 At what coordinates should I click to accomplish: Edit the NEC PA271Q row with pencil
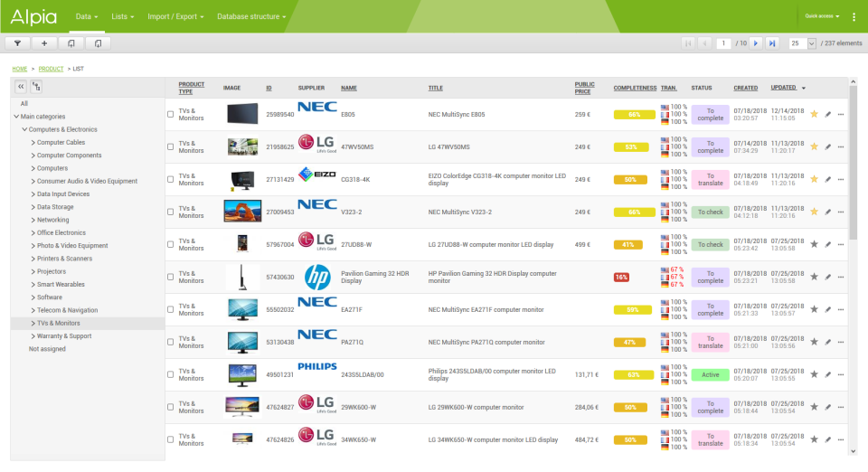click(828, 342)
